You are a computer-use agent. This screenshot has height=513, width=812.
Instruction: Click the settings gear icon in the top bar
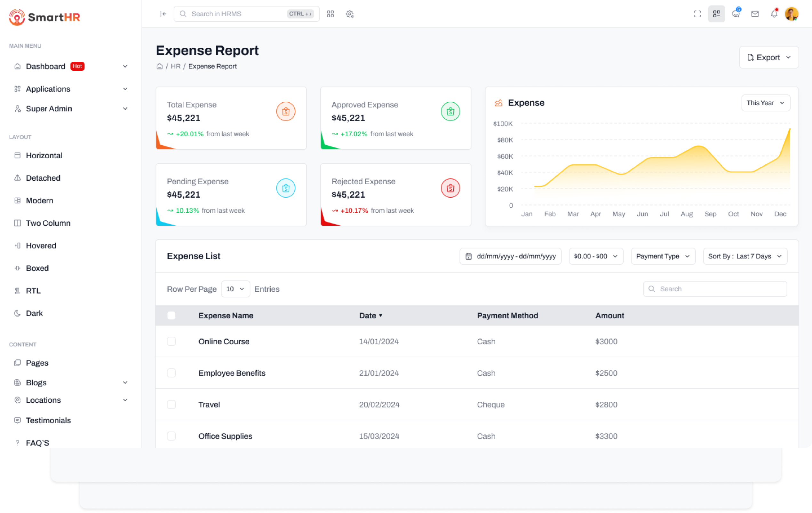[x=350, y=14]
